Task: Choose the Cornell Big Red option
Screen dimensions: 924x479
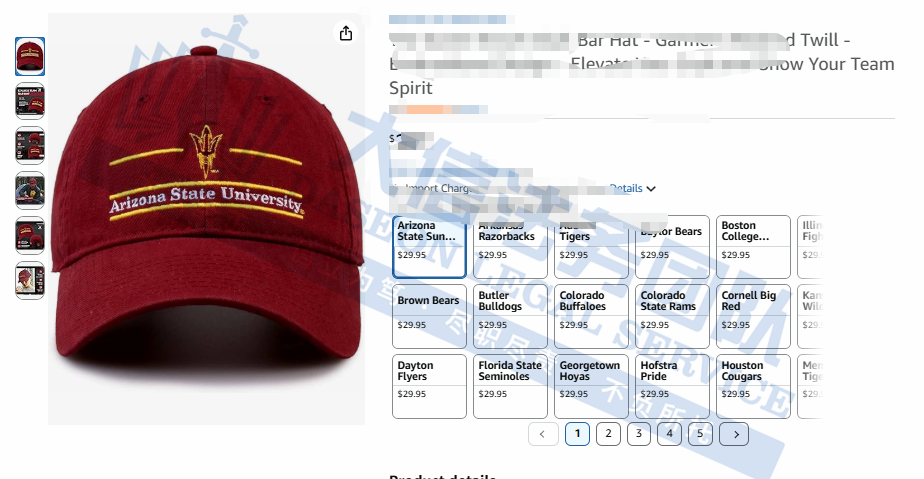Action: pos(753,316)
